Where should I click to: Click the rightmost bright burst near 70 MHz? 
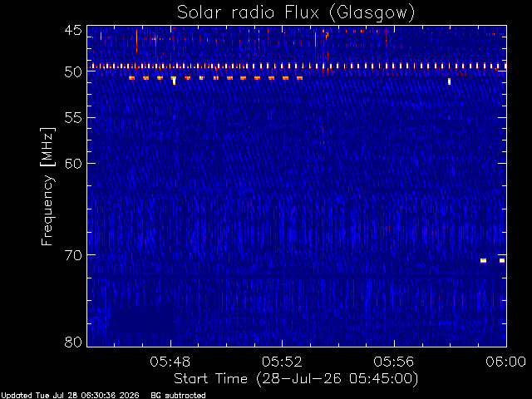[502, 260]
